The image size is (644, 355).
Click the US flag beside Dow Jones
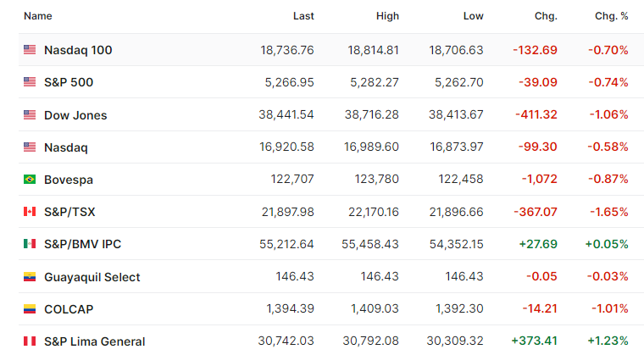click(30, 114)
